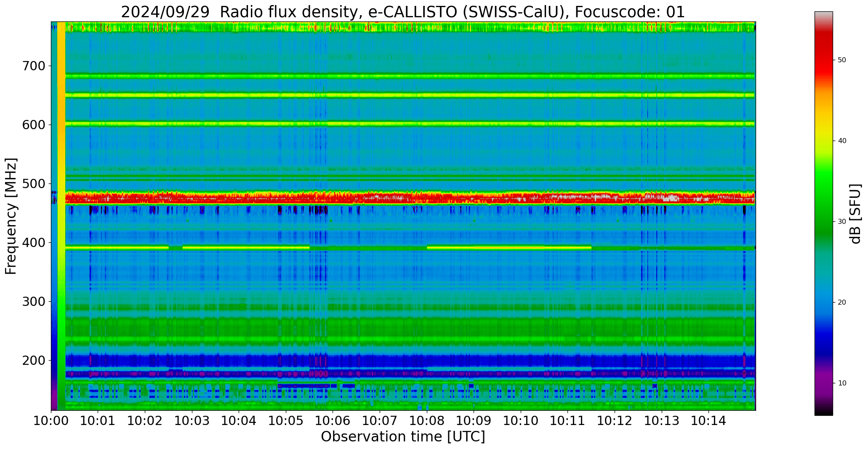Click the intense red band near 475 MHz
Viewport: 868px width, 449px height.
(410, 198)
